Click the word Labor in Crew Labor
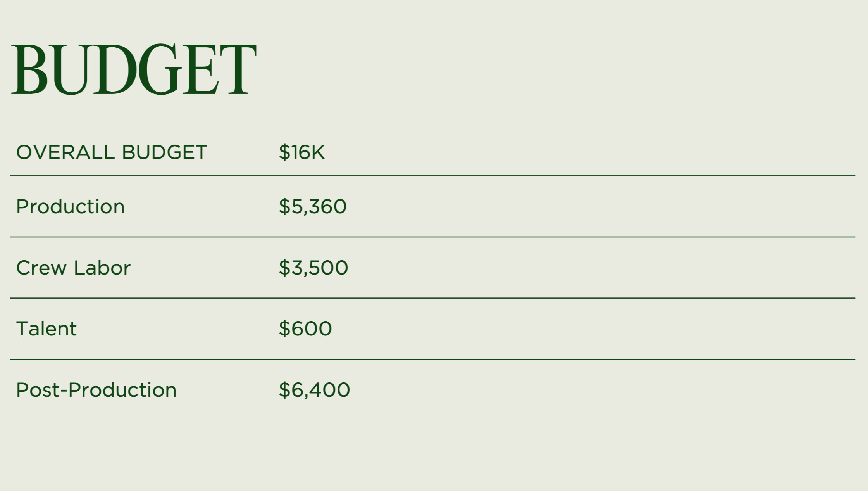The height and width of the screenshot is (491, 868). (102, 268)
